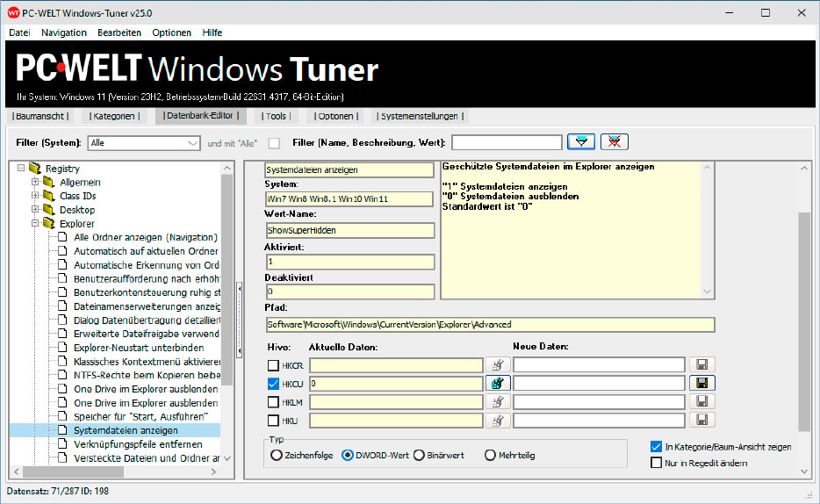The width and height of the screenshot is (820, 504).
Task: Select the Registry root folder icon
Action: (35, 169)
